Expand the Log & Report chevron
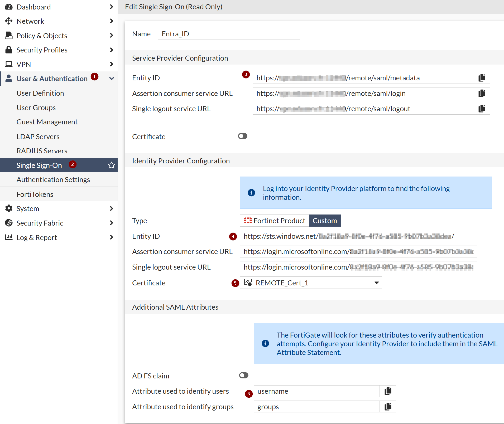This screenshot has height=424, width=504. coord(111,237)
